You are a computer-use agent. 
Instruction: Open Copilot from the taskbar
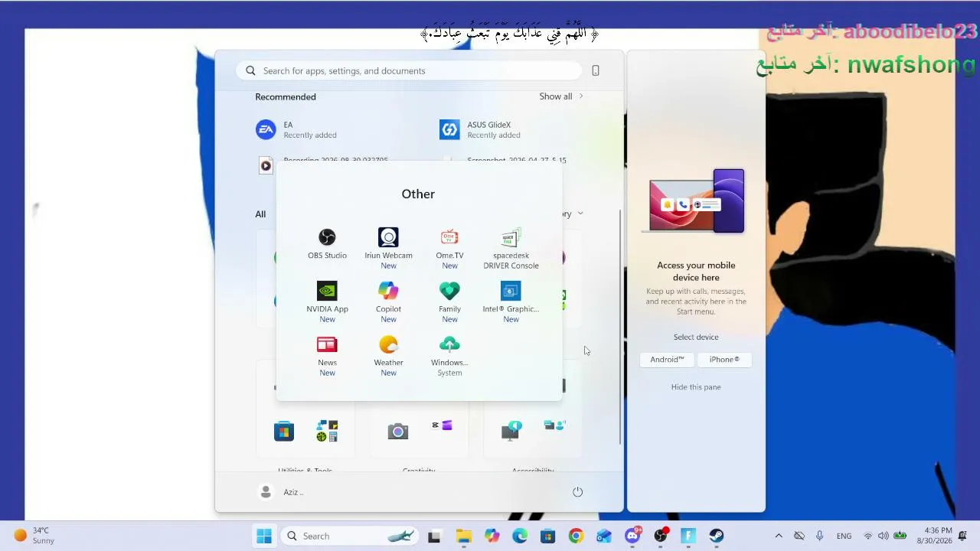[492, 536]
